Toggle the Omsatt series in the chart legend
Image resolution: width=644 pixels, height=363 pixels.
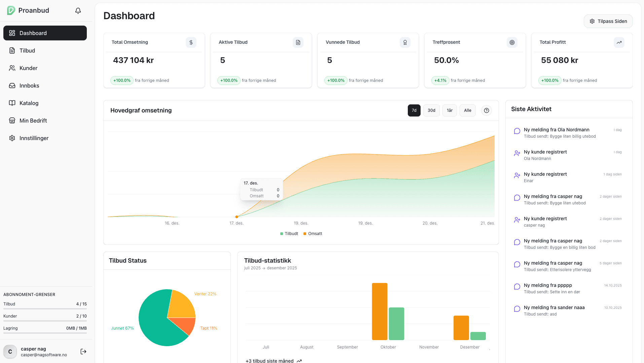coord(313,233)
